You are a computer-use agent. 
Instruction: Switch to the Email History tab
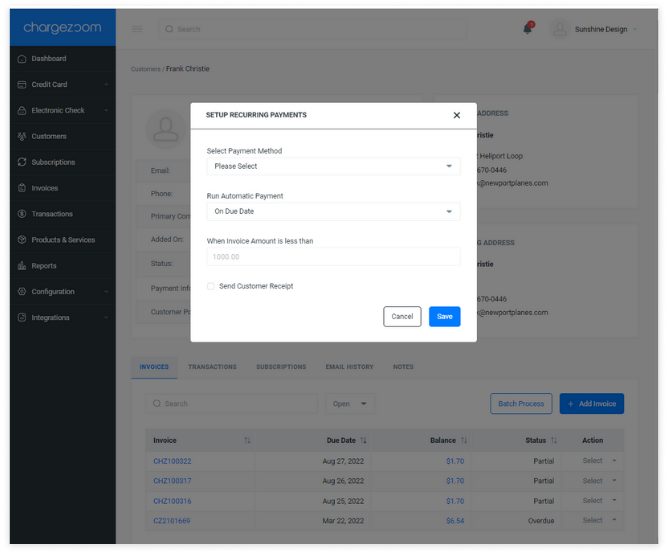pyautogui.click(x=350, y=367)
